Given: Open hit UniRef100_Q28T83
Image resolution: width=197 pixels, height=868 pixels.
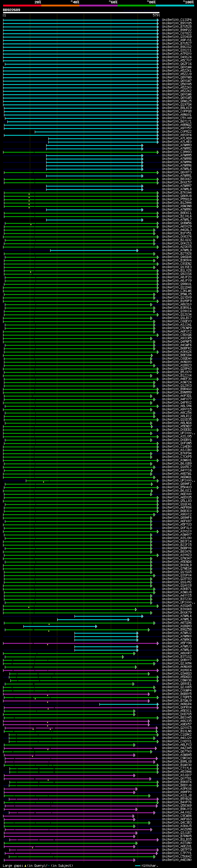Looking at the screenshot, I should [x=177, y=579].
